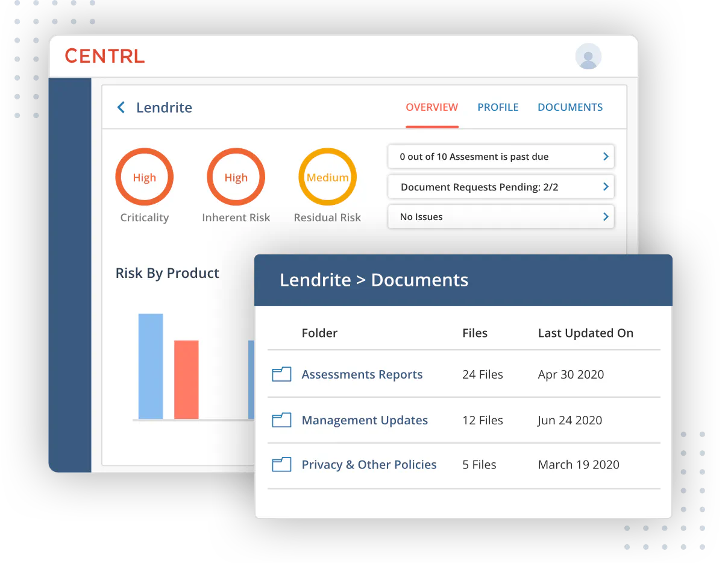Click the Management Updates folder icon
This screenshot has height=563, width=728.
pyautogui.click(x=281, y=420)
